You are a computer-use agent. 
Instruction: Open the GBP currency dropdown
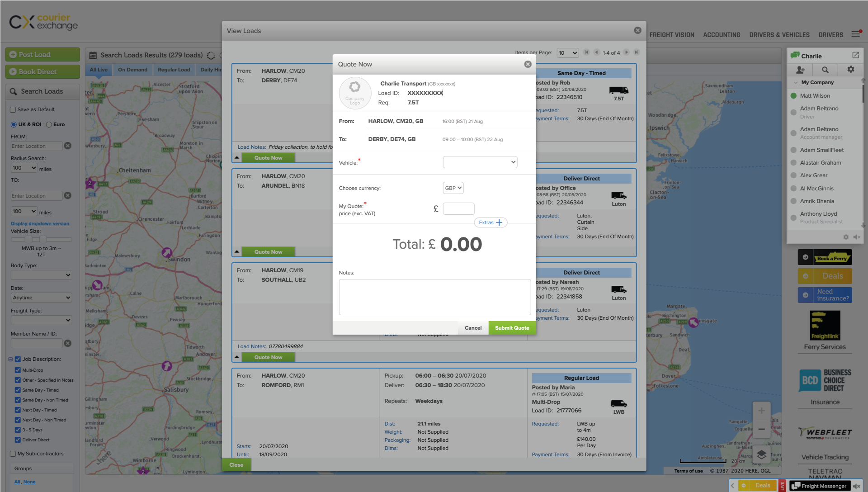click(453, 188)
